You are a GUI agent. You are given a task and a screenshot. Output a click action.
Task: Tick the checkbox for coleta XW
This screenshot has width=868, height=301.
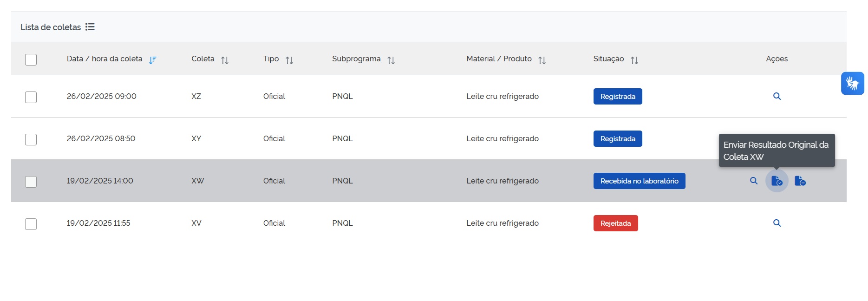(31, 182)
